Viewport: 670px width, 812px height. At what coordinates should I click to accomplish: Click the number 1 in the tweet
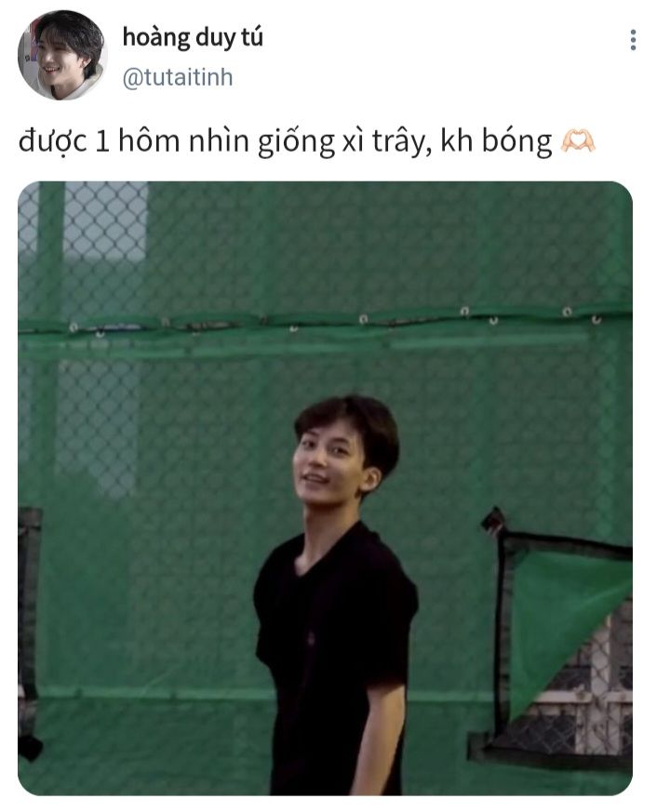pos(101,142)
